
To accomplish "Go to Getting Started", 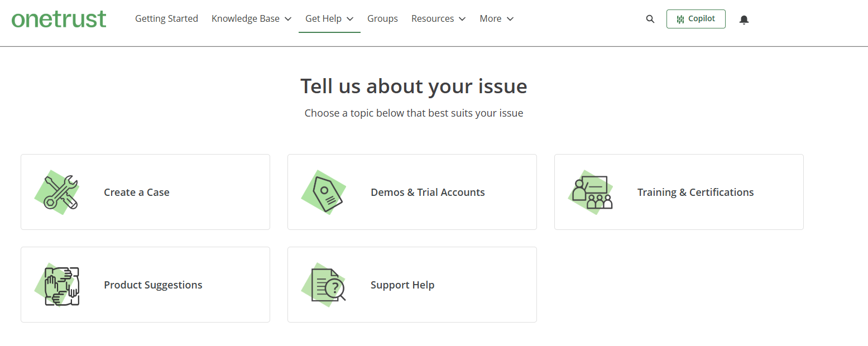I will (x=166, y=19).
